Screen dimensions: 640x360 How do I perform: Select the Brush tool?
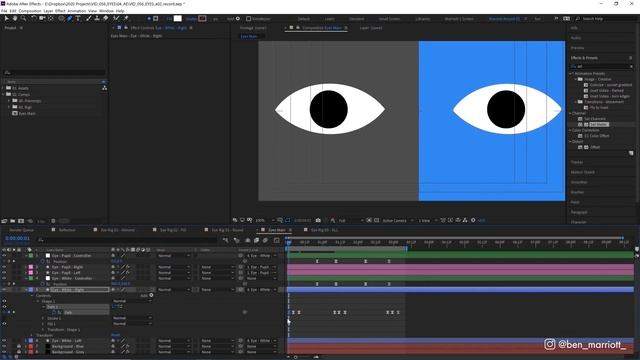pos(89,18)
